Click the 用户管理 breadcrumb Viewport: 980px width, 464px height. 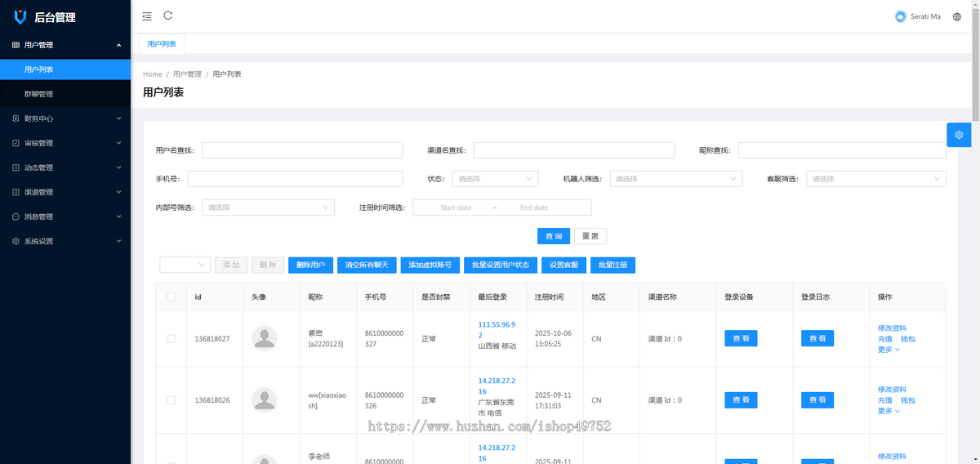click(x=187, y=74)
